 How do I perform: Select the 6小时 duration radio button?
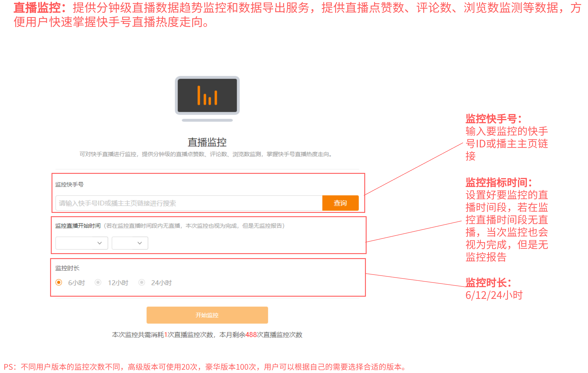click(59, 282)
